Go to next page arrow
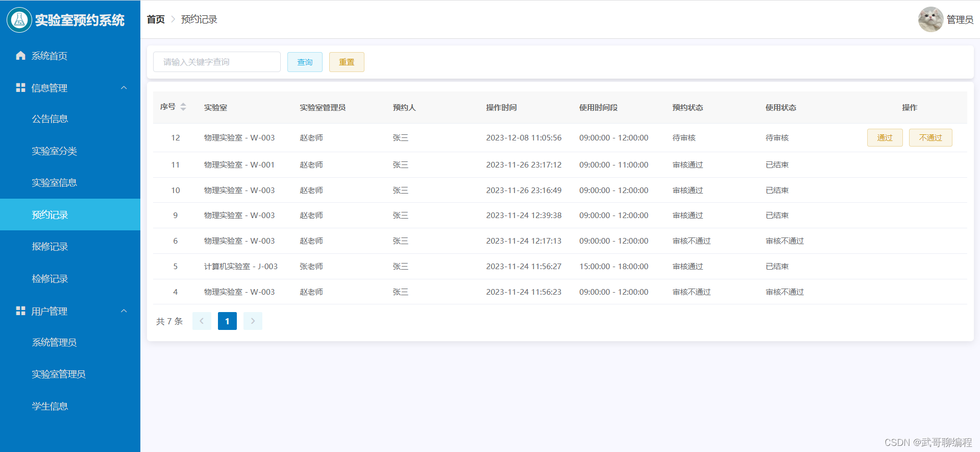 click(x=253, y=321)
